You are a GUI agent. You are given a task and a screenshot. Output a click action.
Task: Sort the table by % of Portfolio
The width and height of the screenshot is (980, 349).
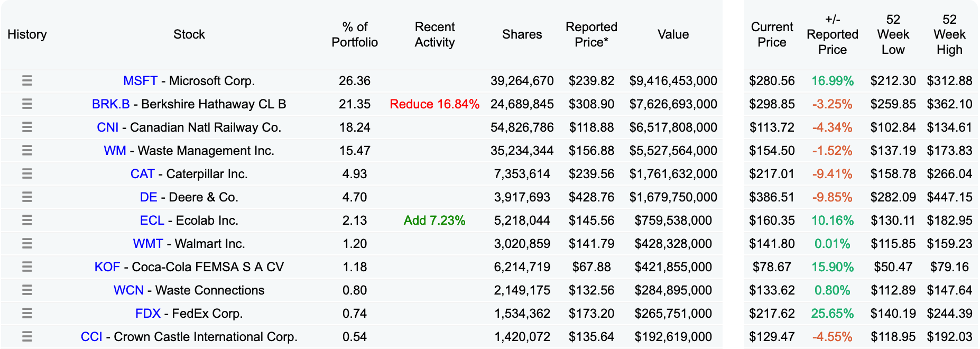click(x=355, y=34)
